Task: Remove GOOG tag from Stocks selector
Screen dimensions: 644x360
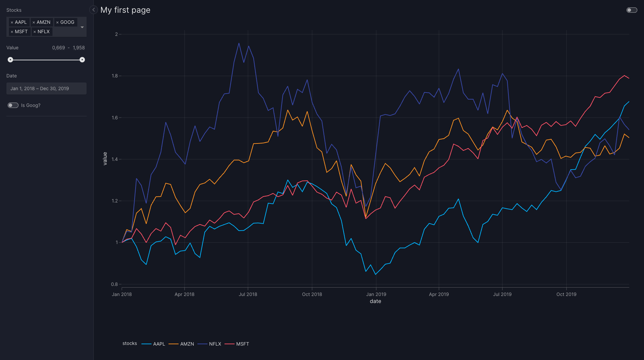Action: click(57, 22)
